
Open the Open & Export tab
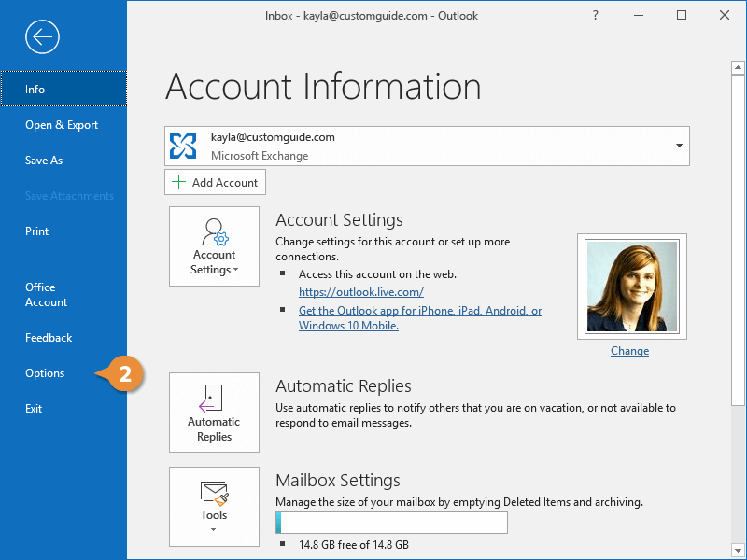coord(63,125)
